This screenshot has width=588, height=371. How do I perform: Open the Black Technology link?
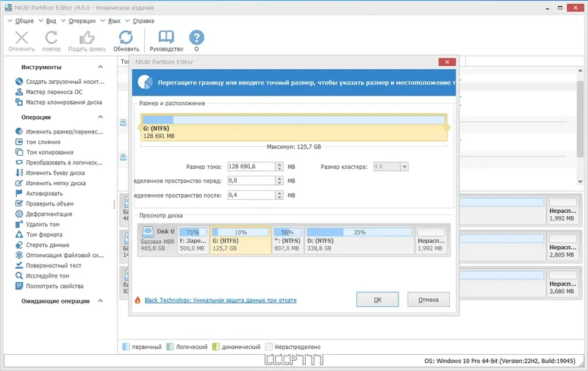220,300
